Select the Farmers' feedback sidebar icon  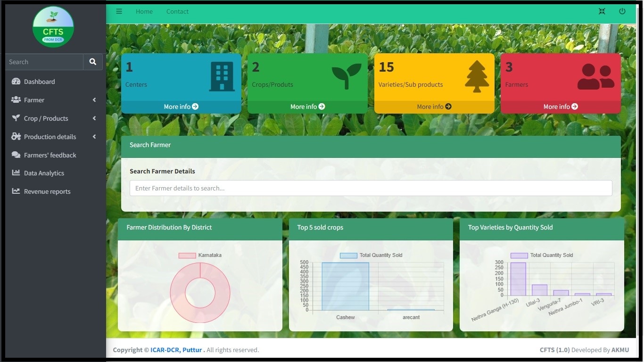pyautogui.click(x=16, y=155)
